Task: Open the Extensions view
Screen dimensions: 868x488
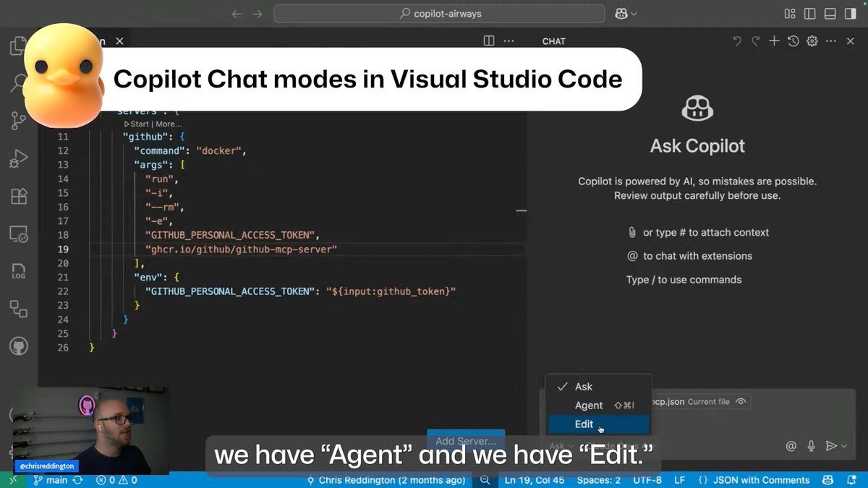Action: point(18,196)
